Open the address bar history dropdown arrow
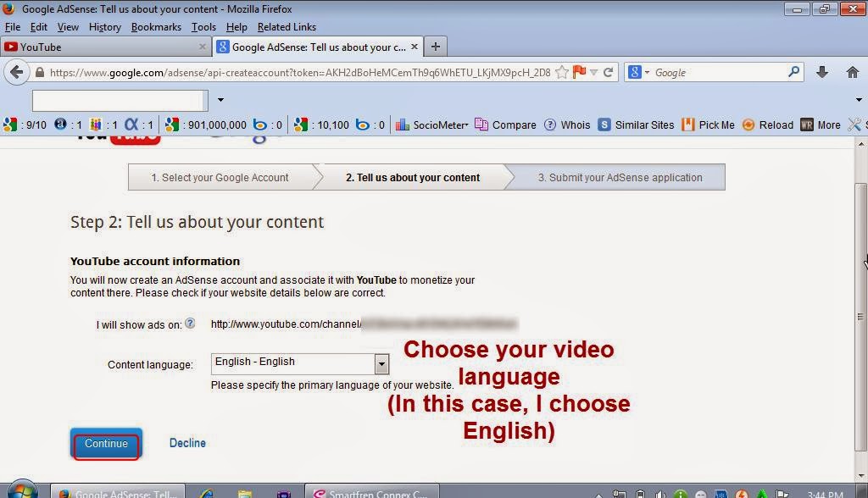This screenshot has height=498, width=868. click(594, 73)
